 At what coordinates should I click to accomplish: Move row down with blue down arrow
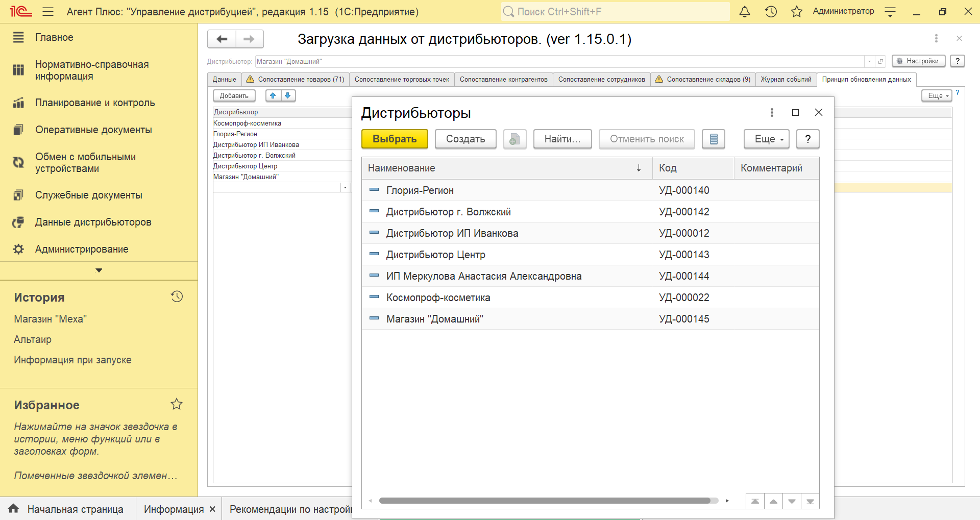[x=288, y=95]
